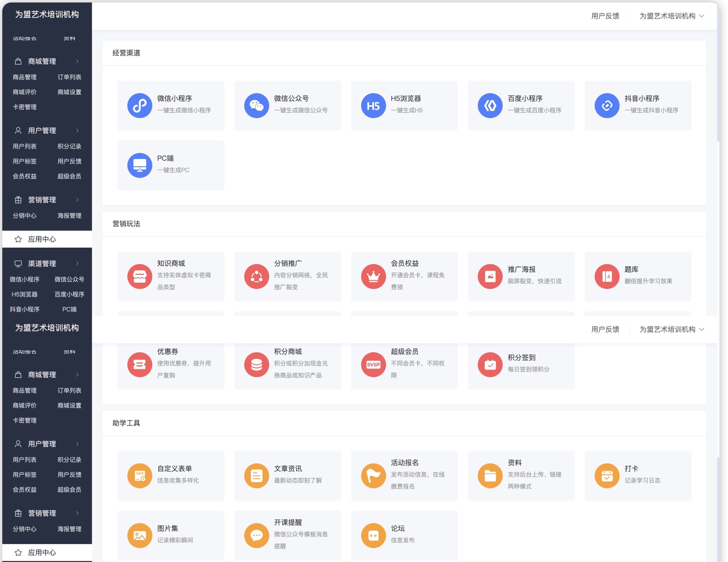Select PC端 in the sidebar menu
Viewport: 728px width, 562px height.
(x=69, y=309)
